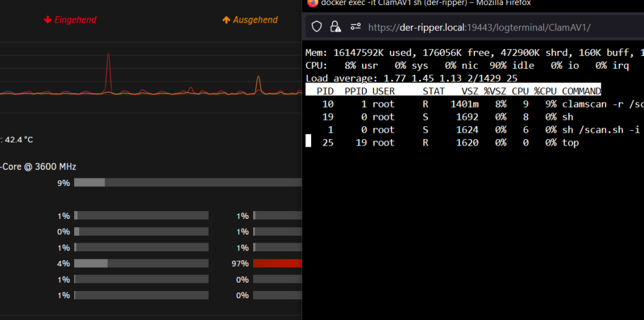Click the COMMAND column header in top
The image size is (644, 320).
pos(581,91)
